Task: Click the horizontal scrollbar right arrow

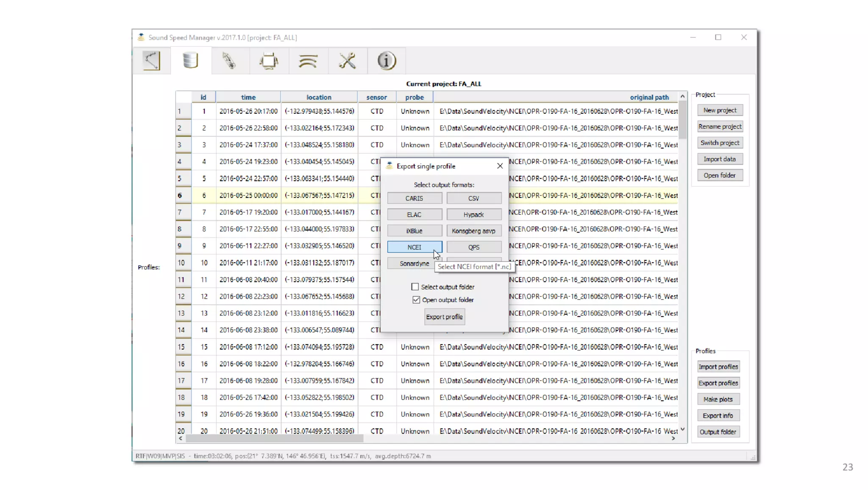Action: click(673, 438)
